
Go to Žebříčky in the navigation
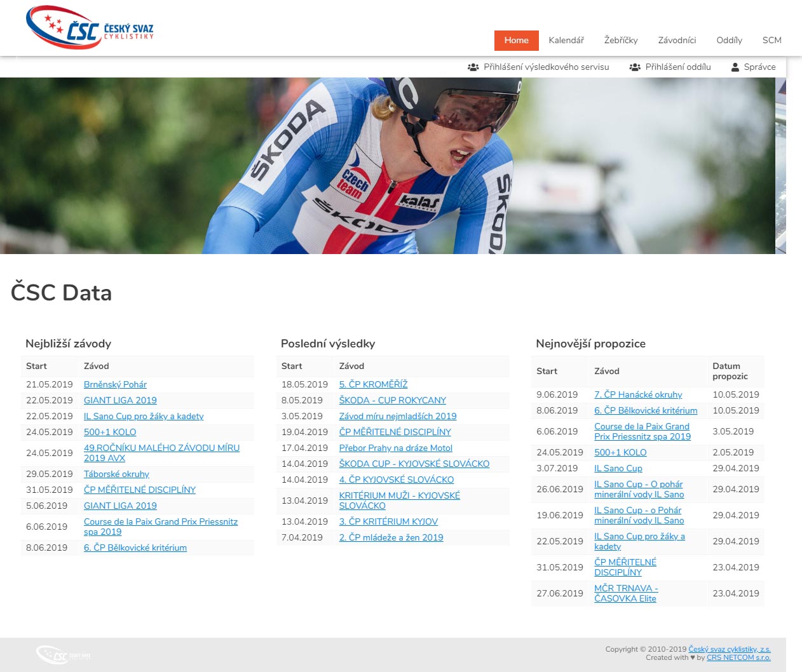coord(621,40)
